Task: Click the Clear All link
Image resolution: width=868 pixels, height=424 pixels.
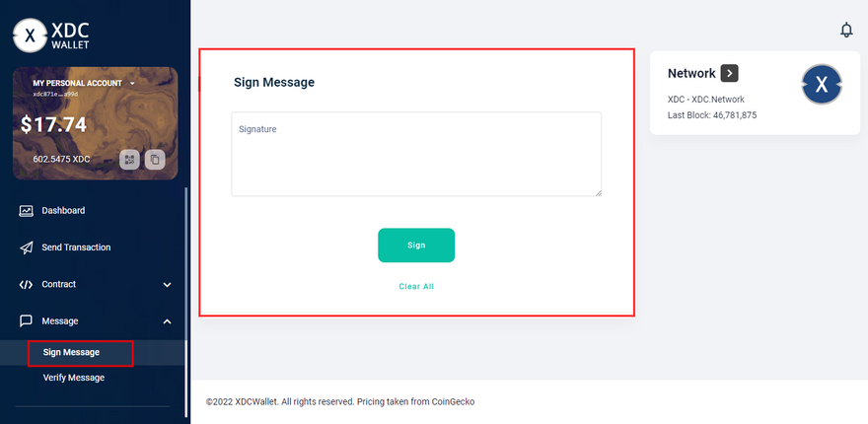Action: coord(416,286)
